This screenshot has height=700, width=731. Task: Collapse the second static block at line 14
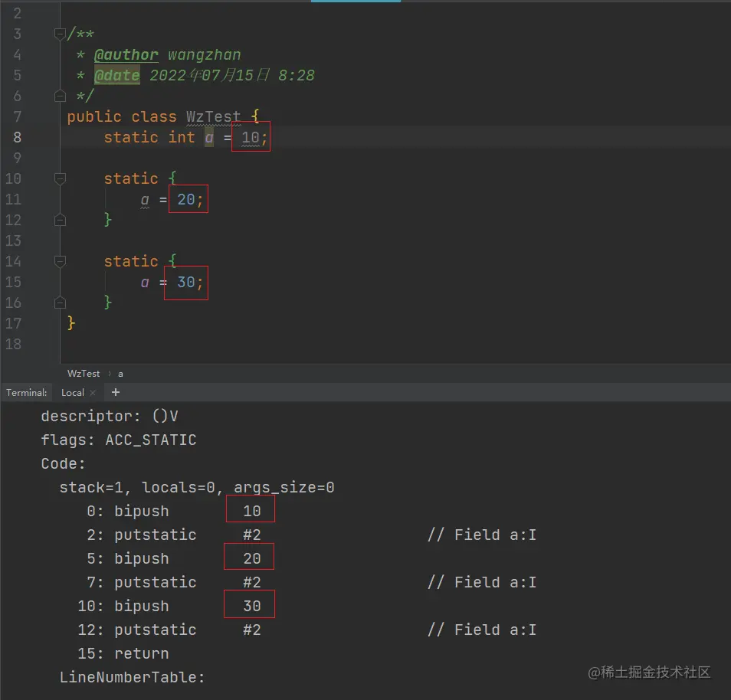pos(60,261)
